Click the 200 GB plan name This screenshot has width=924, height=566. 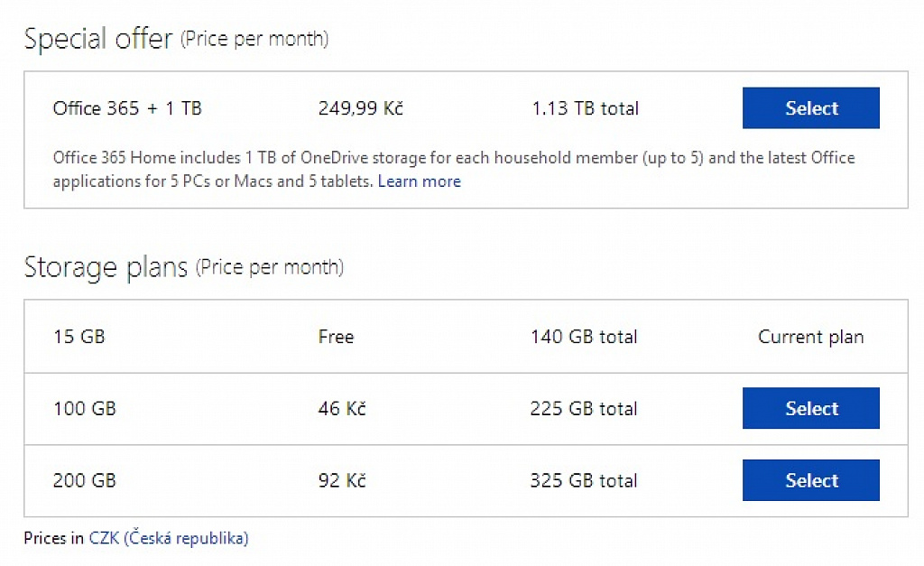tap(85, 480)
